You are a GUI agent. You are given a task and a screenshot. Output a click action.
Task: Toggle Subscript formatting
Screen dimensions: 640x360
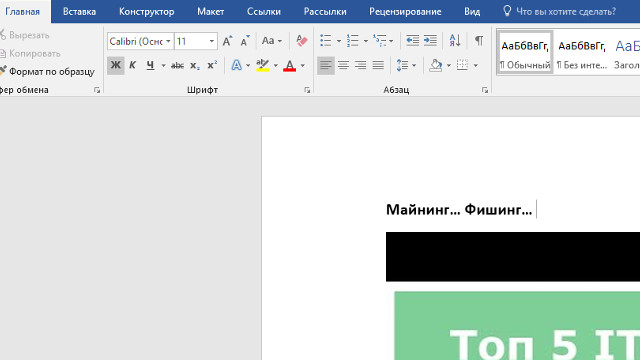pyautogui.click(x=195, y=65)
